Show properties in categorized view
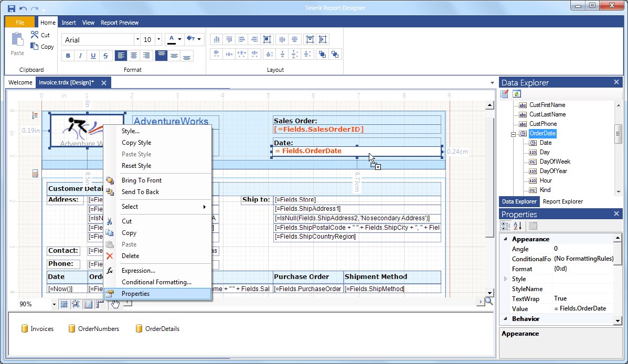This screenshot has height=364, width=628. [506, 226]
